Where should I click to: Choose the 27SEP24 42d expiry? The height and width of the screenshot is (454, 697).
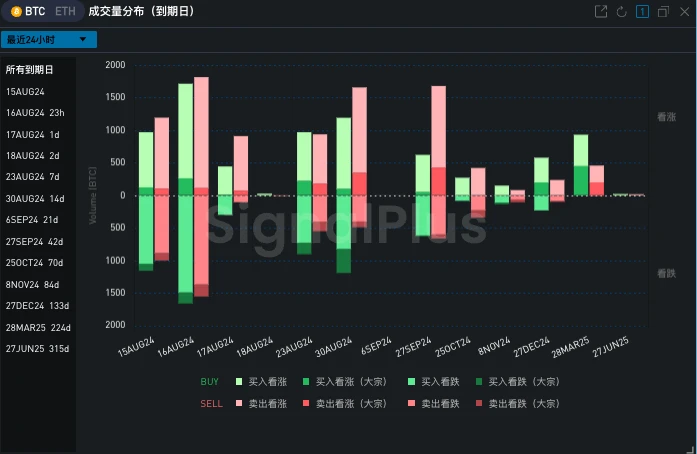(35, 241)
